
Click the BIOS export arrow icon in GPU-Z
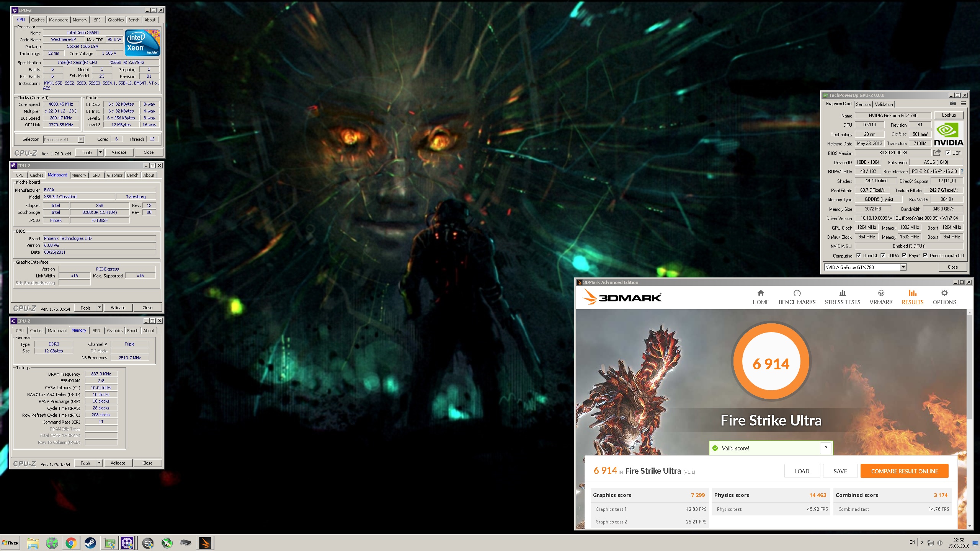(x=937, y=153)
